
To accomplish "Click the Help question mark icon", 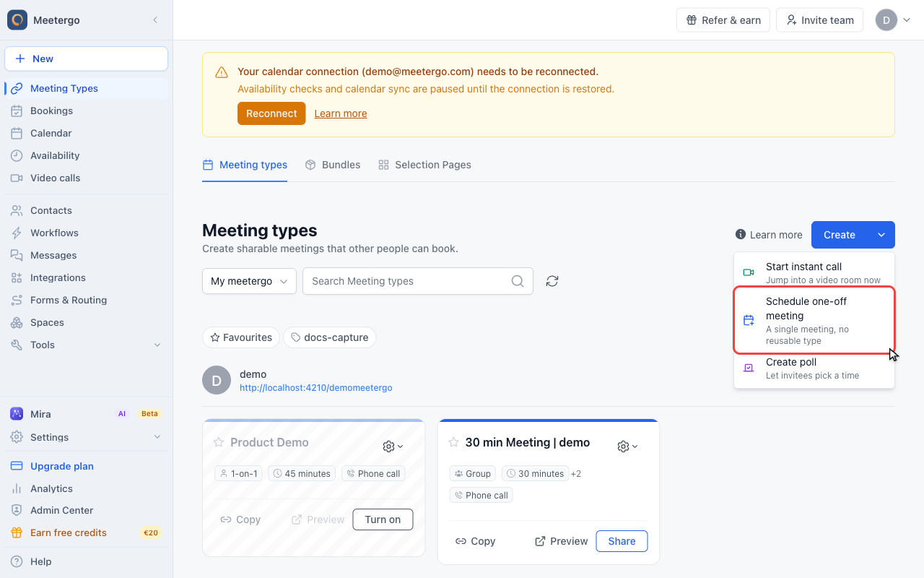I will coord(17,561).
